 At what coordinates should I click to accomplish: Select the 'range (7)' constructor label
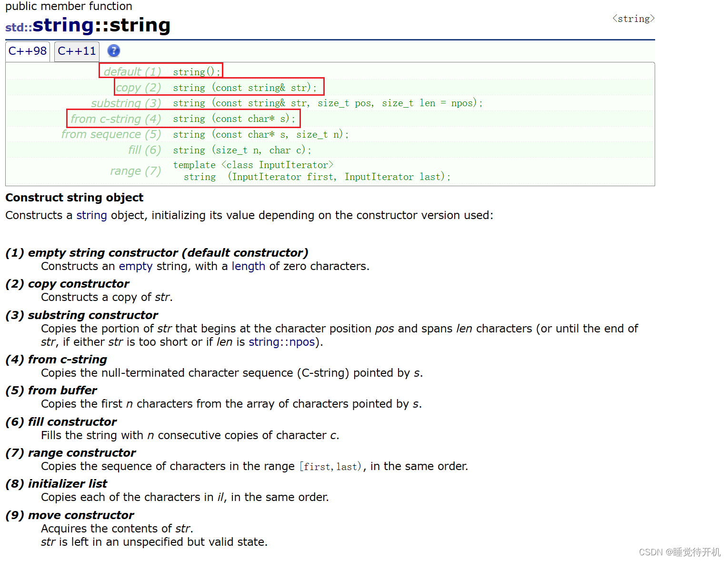pos(136,171)
